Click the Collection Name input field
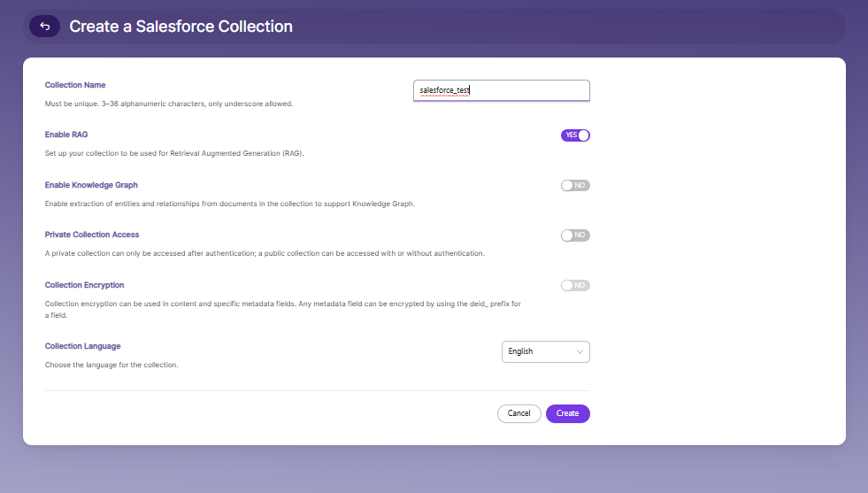868x493 pixels. (502, 90)
